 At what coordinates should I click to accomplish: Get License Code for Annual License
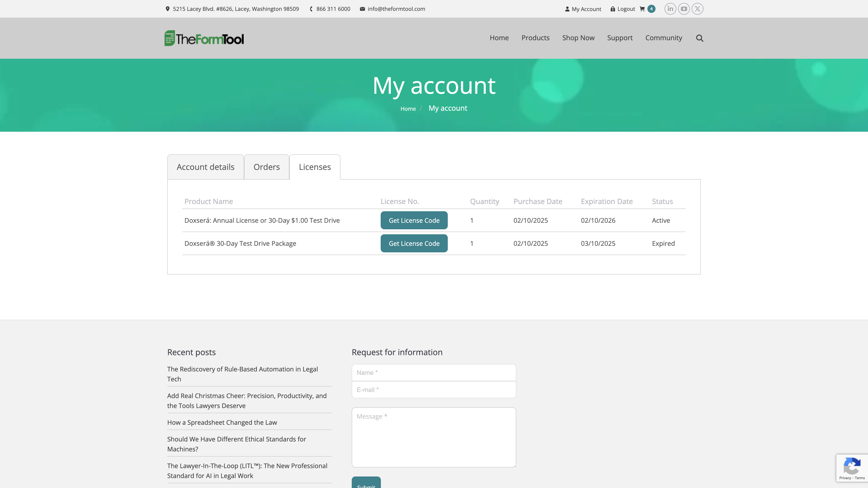point(414,220)
